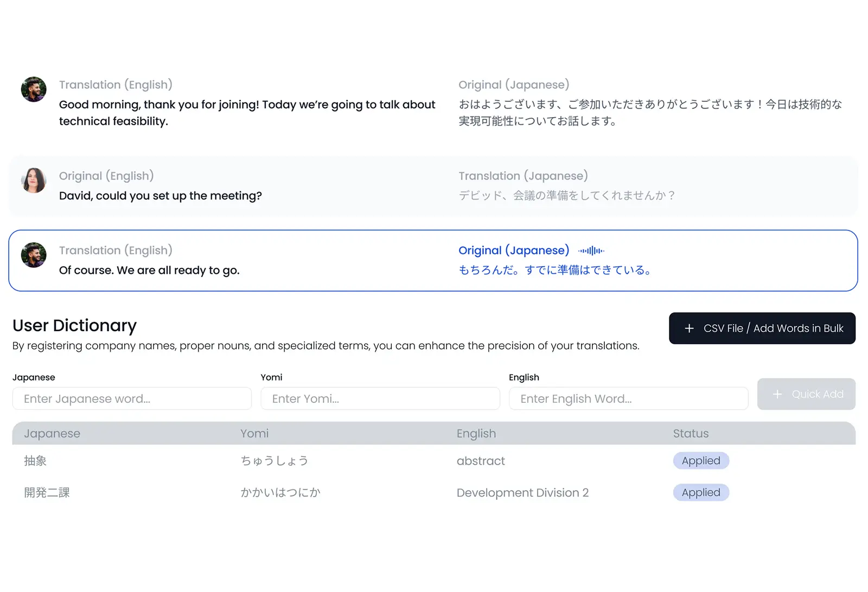Select the blue Japanese text もちろんだ in active message
Image resolution: width=868 pixels, height=592 pixels.
554,270
